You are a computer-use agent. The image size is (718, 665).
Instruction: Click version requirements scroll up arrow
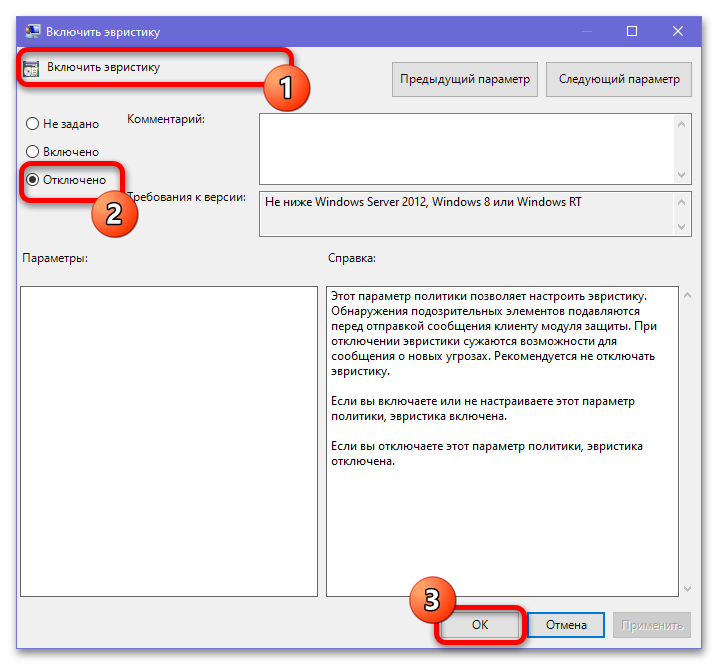click(681, 202)
